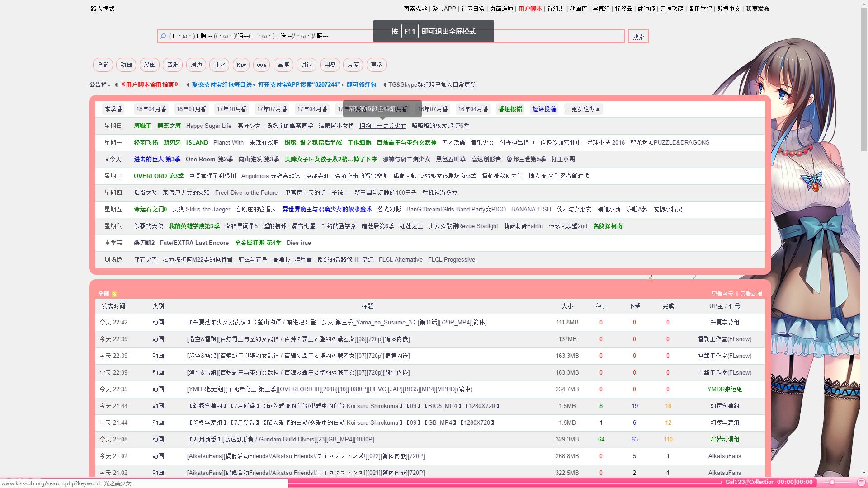868x488 pixels.
Task: Adjust the music player volume slider
Action: coord(837,483)
